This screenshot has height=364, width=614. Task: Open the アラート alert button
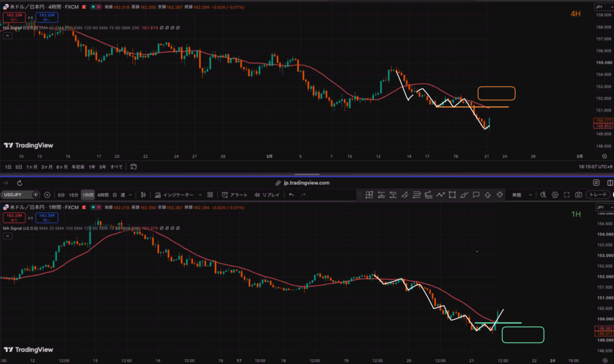[234, 195]
